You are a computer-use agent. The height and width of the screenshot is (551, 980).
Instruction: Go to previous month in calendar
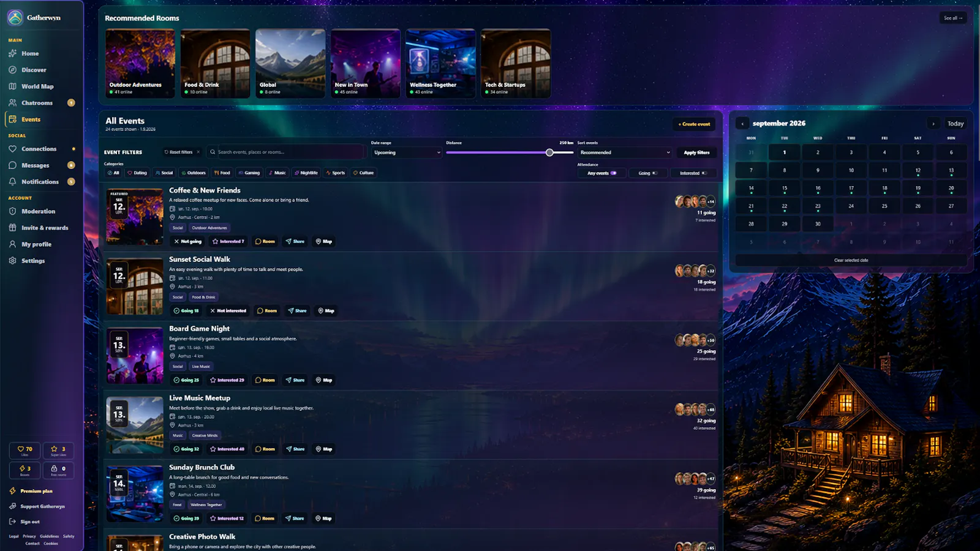742,124
